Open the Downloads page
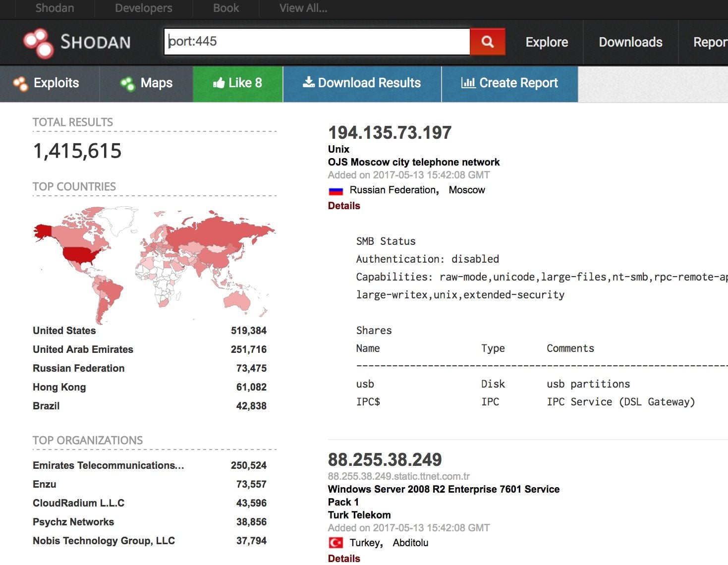The width and height of the screenshot is (728, 565). (630, 42)
